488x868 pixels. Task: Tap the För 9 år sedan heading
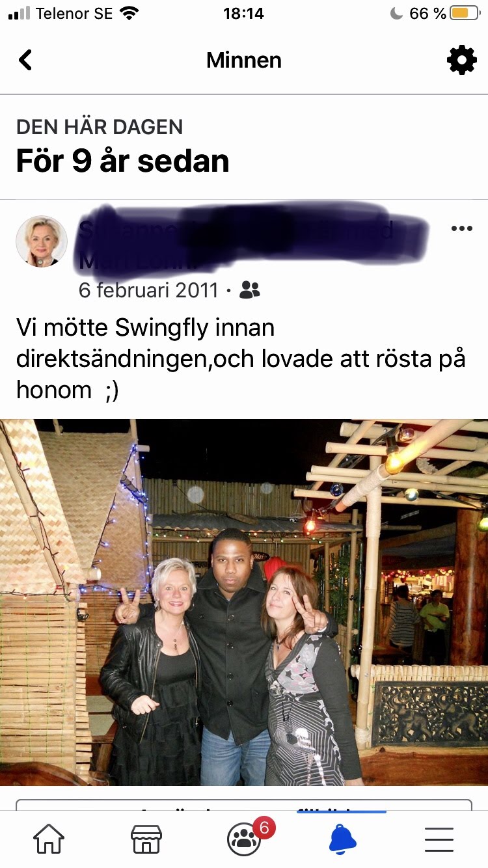pos(123,161)
